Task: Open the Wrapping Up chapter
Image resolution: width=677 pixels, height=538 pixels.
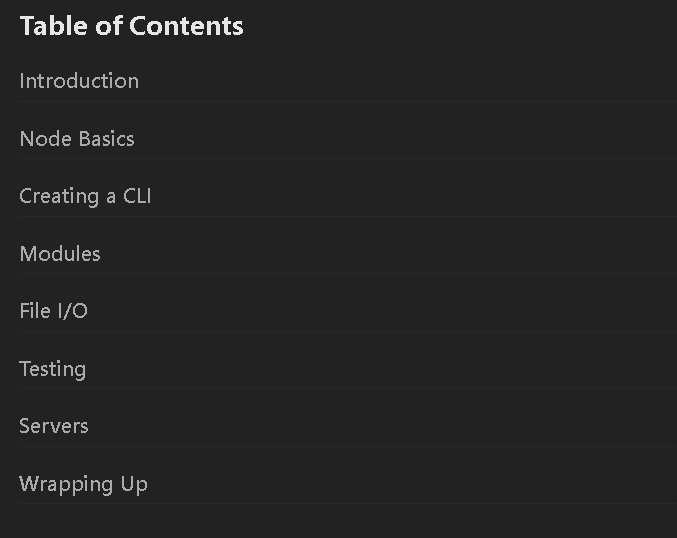Action: pos(83,484)
